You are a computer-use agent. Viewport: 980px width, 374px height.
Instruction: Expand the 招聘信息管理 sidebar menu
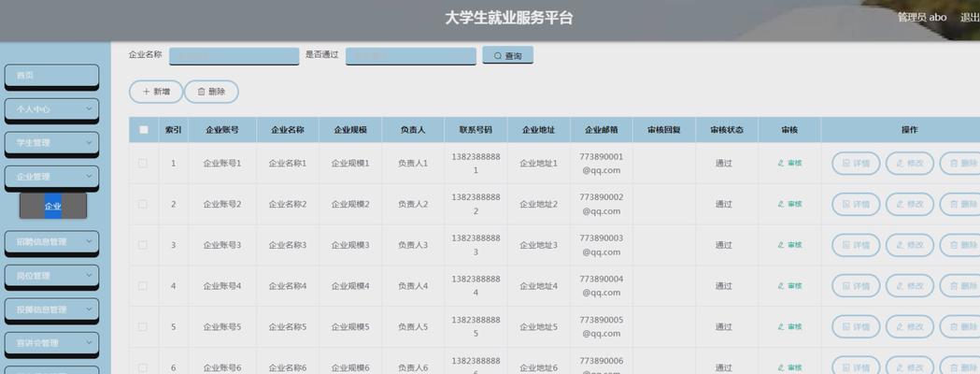point(51,241)
